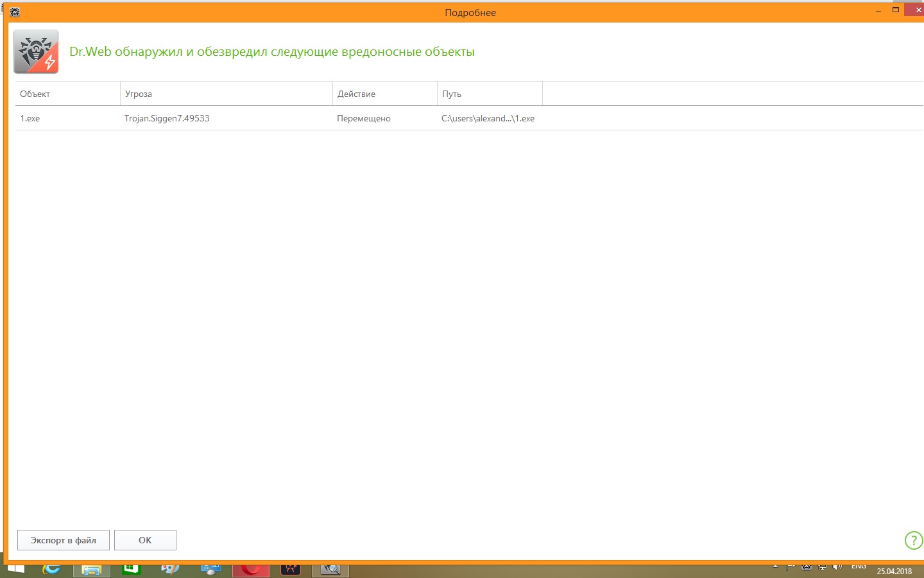This screenshot has height=578, width=924.
Task: Confirm with the OK button
Action: point(145,540)
